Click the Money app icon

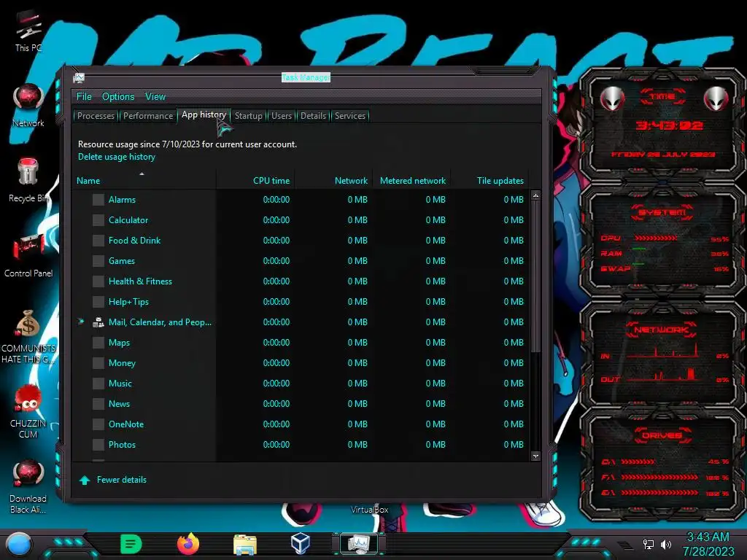(x=98, y=363)
